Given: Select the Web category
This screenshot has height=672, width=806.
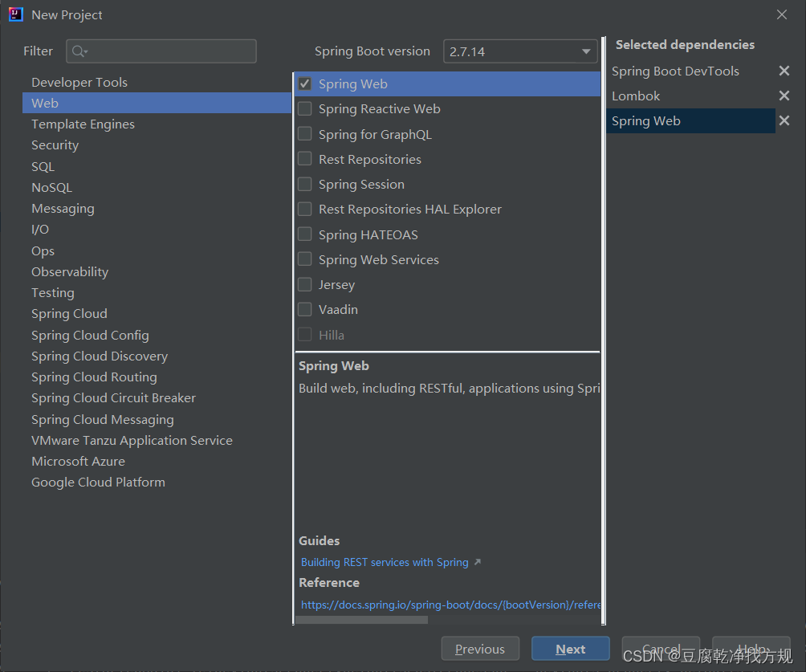Looking at the screenshot, I should tap(157, 103).
